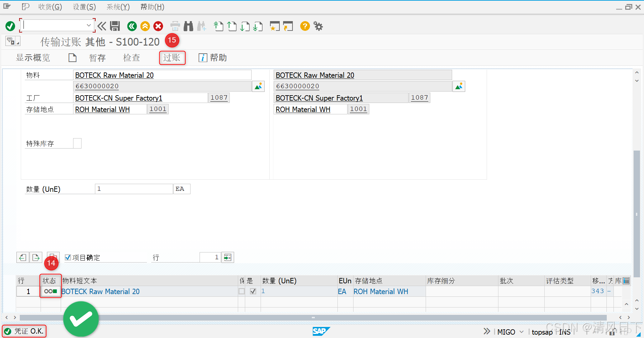Toggle the 项目确定 item OK checkbox
The image size is (644, 338).
(x=68, y=257)
